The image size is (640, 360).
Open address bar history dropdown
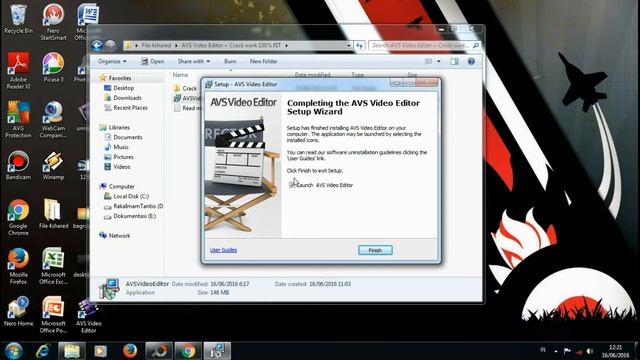[349, 45]
